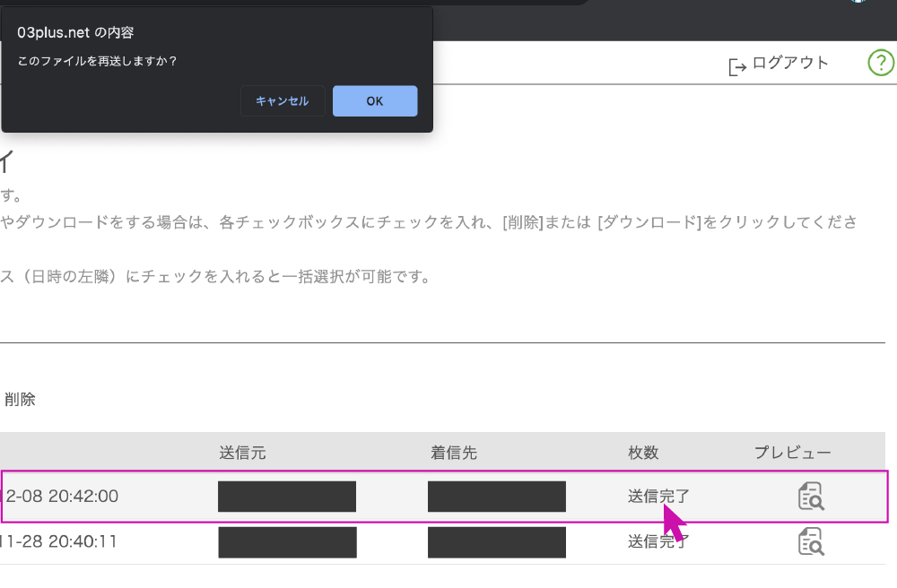The height and width of the screenshot is (588, 897).
Task: Select the 送信元 column header
Action: click(x=242, y=454)
